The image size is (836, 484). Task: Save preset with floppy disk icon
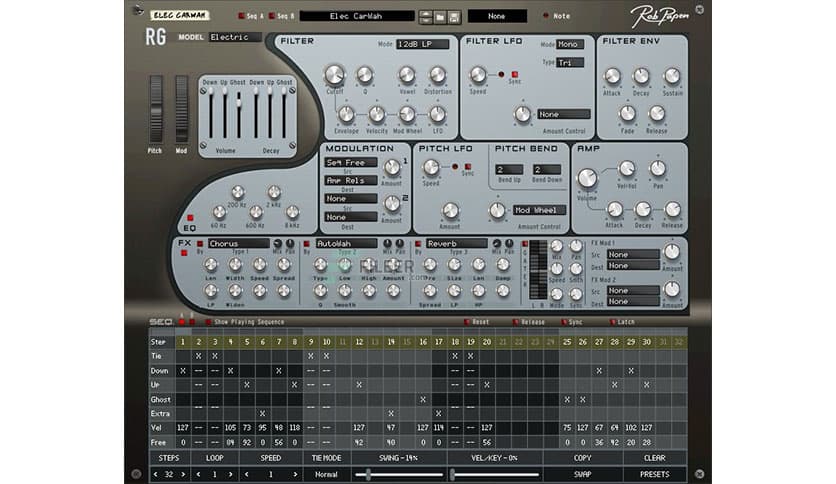pos(454,17)
